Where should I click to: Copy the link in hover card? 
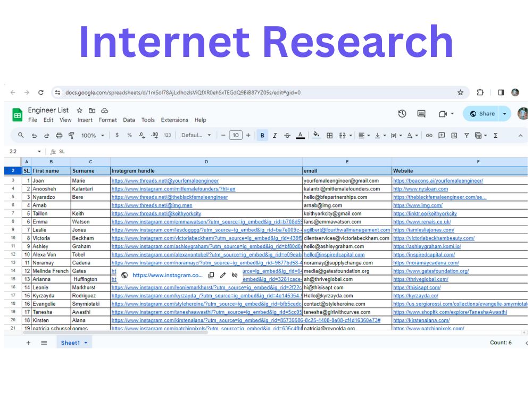pyautogui.click(x=211, y=275)
